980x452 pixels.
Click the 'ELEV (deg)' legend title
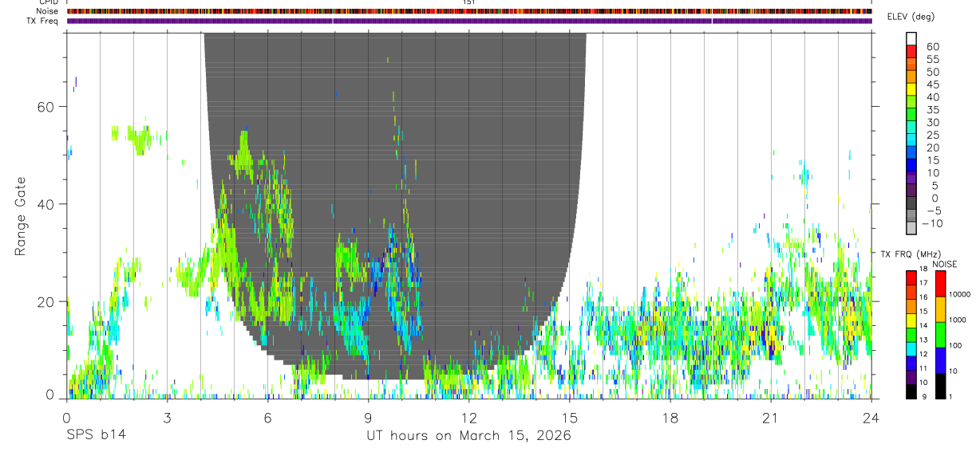tap(911, 17)
